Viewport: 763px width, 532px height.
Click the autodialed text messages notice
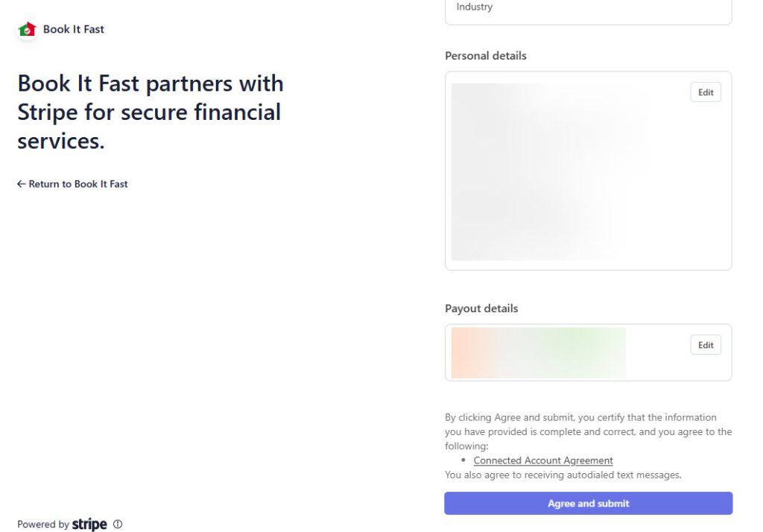point(563,475)
